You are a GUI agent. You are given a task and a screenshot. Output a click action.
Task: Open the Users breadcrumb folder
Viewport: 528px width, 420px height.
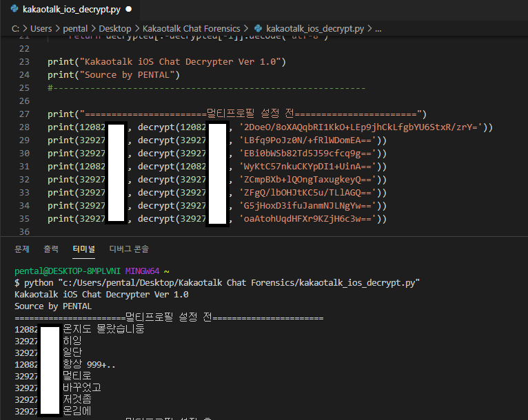[x=41, y=29]
